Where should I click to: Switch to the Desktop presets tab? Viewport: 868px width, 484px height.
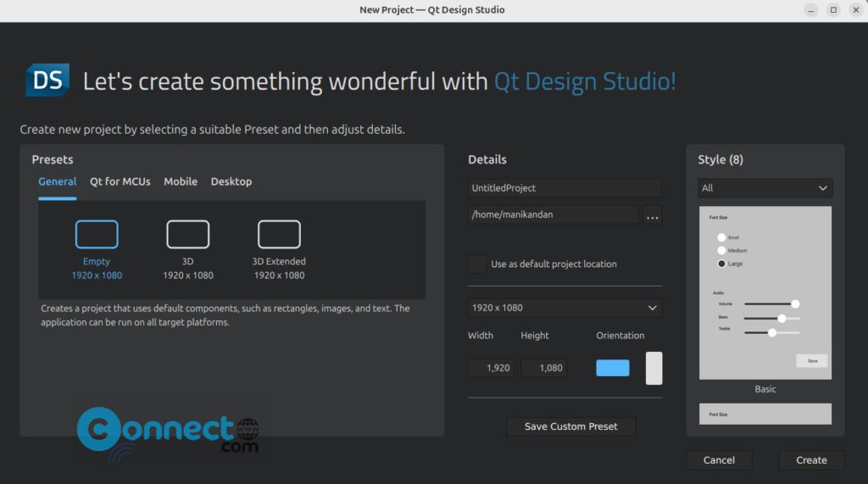[x=231, y=181]
